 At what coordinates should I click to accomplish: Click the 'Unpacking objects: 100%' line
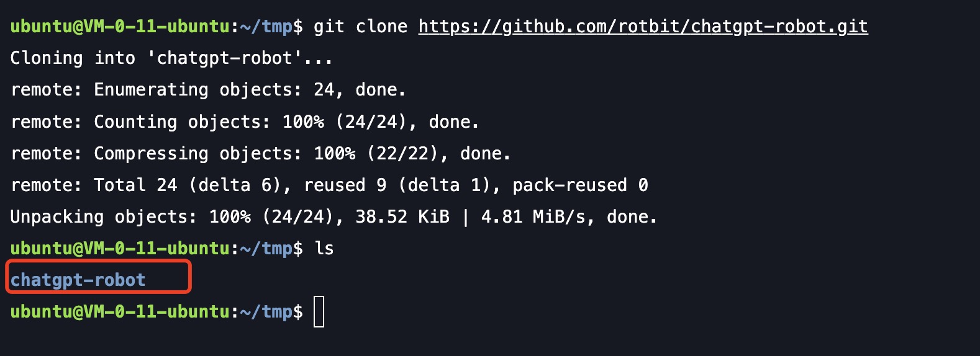[x=333, y=216]
